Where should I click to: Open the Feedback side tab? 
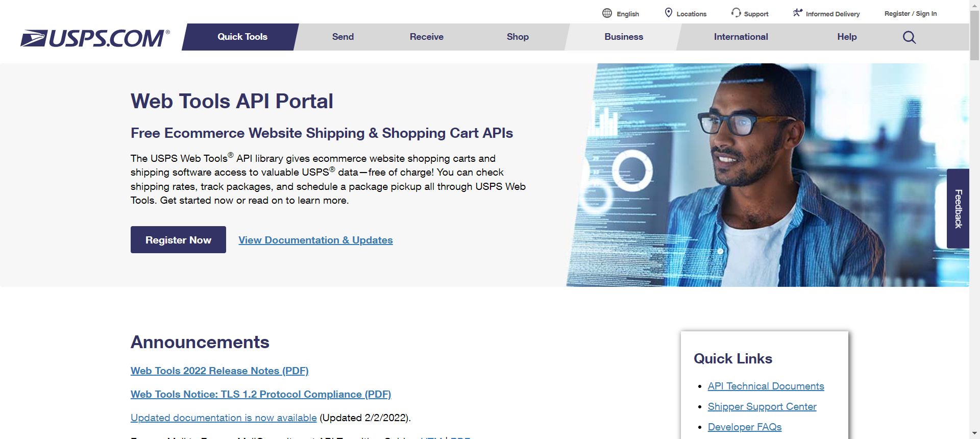(958, 208)
